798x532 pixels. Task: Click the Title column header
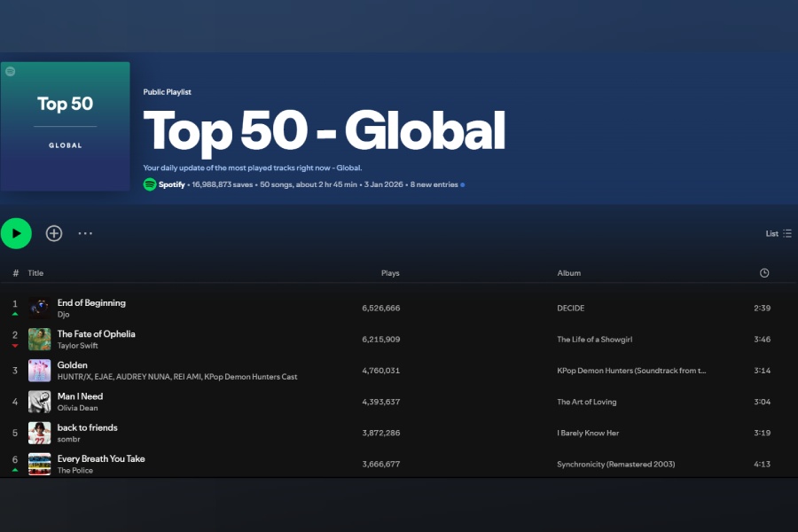35,273
